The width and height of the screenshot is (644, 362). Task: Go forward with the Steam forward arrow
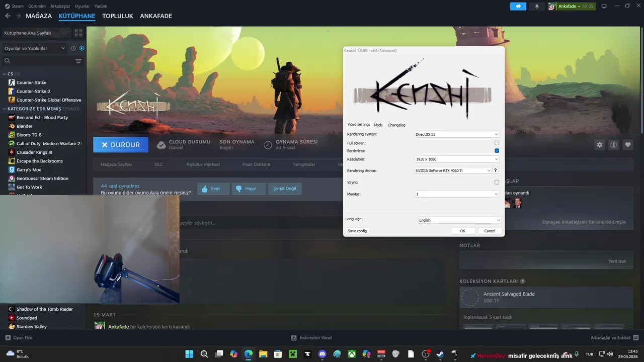point(18,16)
